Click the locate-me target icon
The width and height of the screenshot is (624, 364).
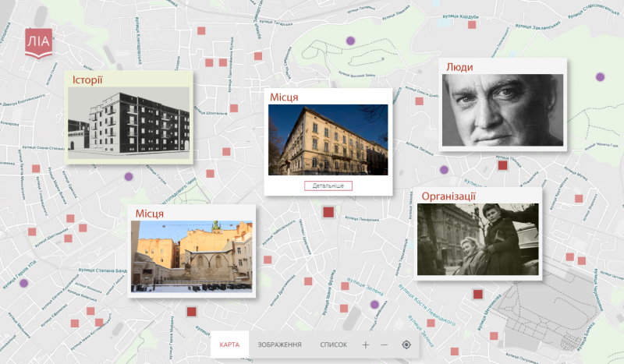(x=406, y=345)
